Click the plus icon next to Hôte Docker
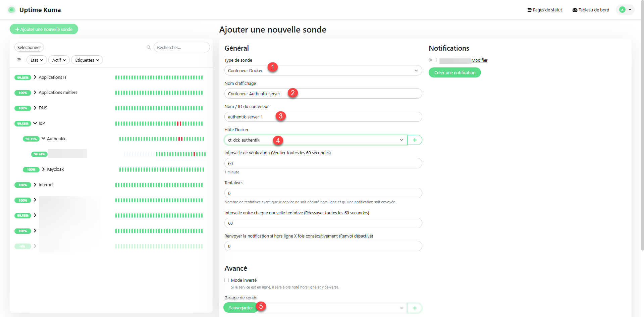 point(415,140)
